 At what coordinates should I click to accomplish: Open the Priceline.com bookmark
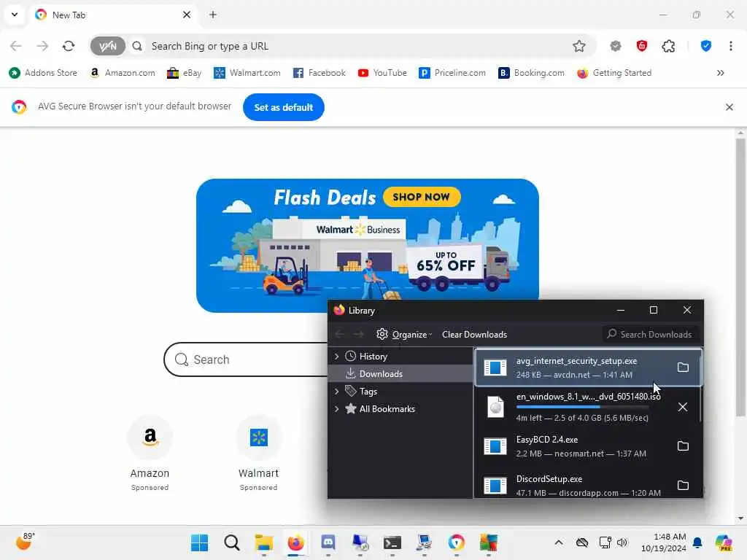452,73
